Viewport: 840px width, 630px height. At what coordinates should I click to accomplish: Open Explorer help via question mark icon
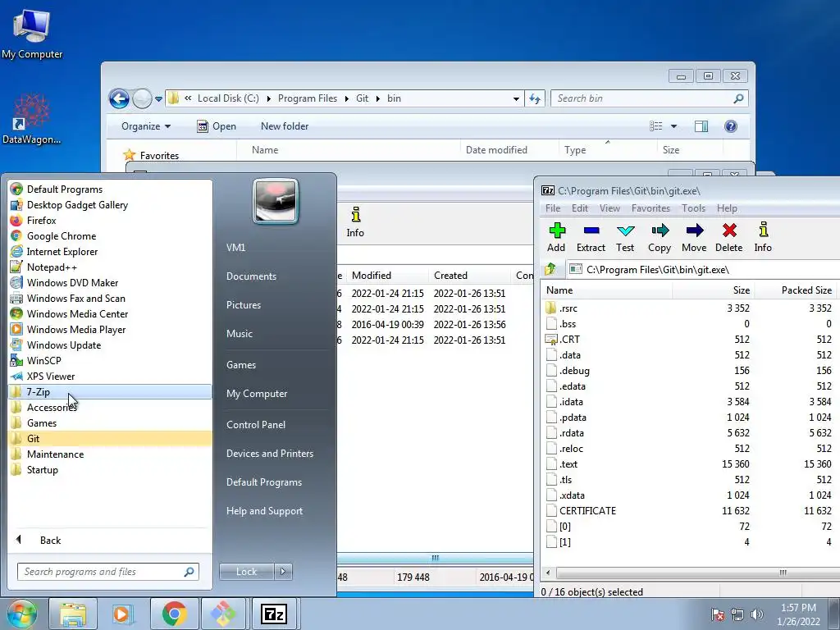pyautogui.click(x=731, y=126)
